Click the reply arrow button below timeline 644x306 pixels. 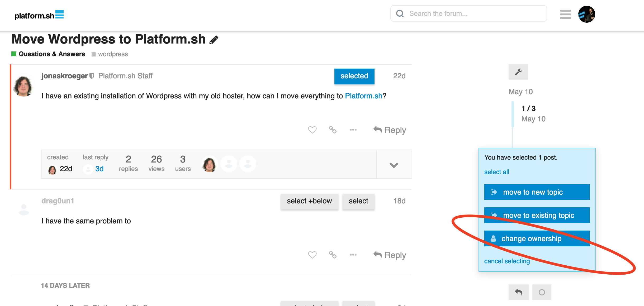pos(518,292)
